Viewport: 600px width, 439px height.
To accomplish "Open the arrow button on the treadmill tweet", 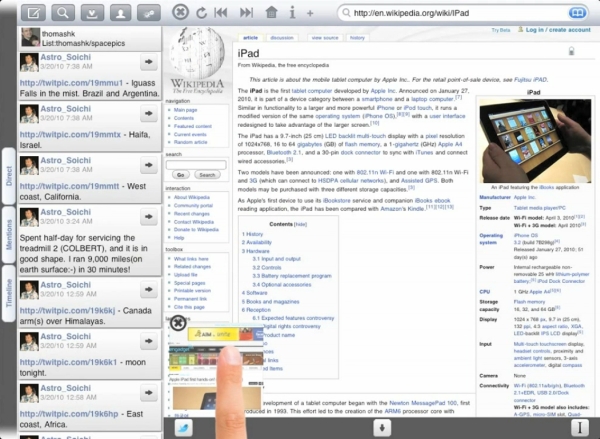I will click(149, 217).
